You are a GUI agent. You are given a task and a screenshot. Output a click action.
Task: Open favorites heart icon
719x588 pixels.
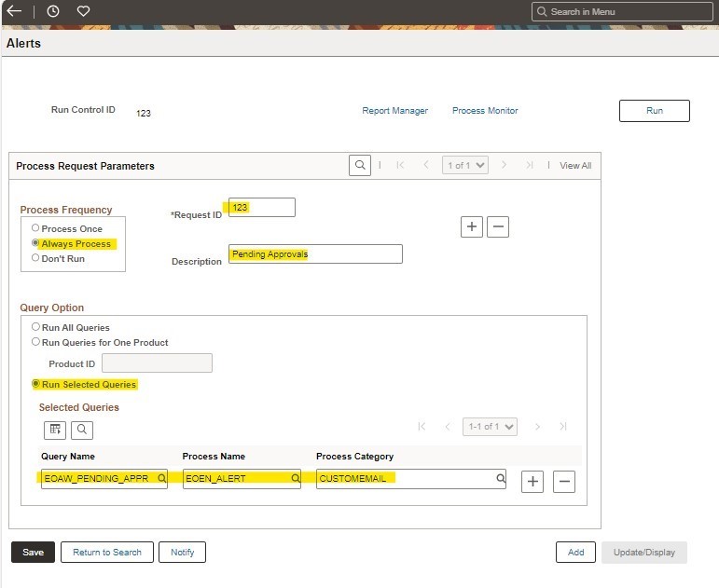tap(83, 11)
